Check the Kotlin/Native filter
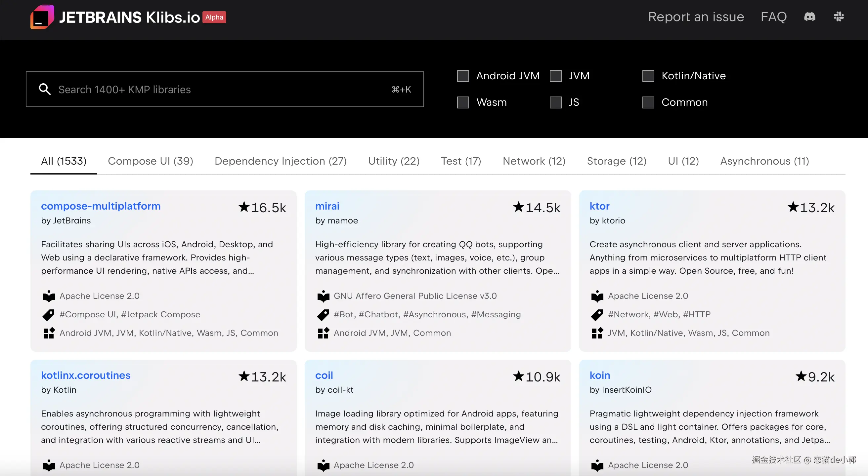The image size is (868, 476). click(648, 76)
